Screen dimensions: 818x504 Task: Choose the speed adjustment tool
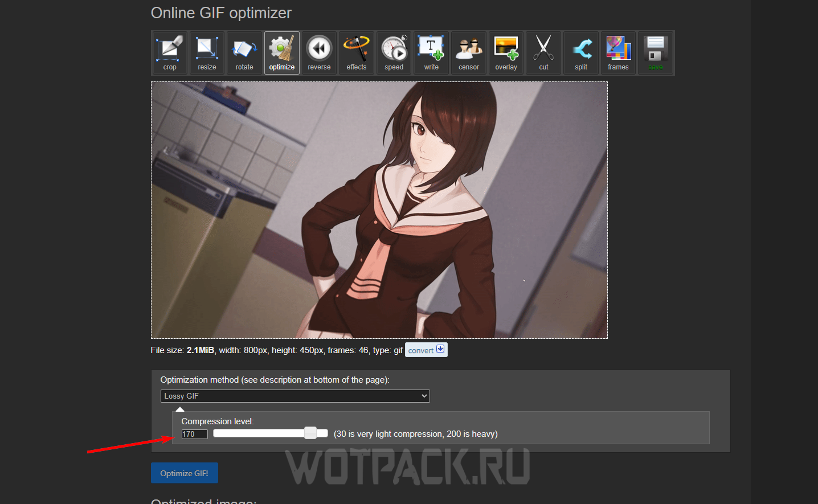coord(394,53)
